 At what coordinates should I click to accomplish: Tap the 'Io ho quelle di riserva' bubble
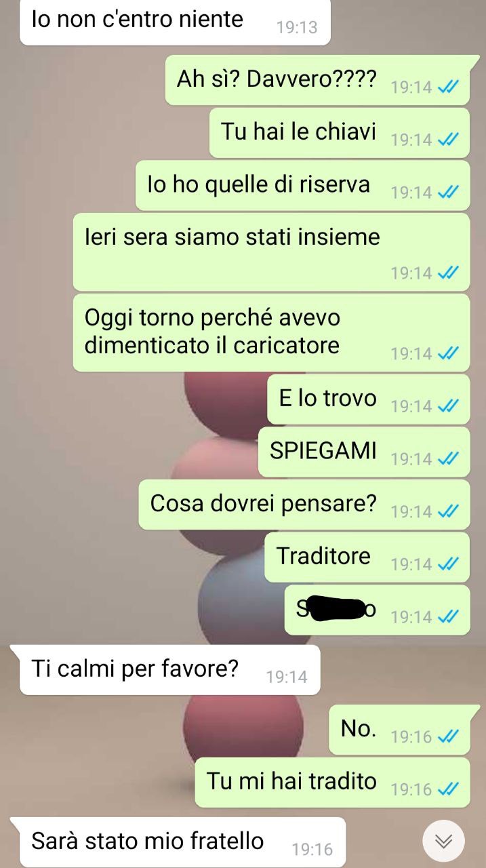tap(303, 185)
